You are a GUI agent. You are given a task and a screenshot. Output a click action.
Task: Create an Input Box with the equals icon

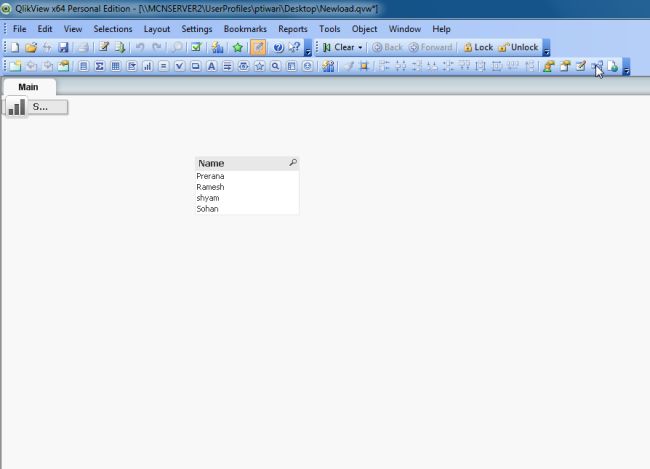click(164, 66)
